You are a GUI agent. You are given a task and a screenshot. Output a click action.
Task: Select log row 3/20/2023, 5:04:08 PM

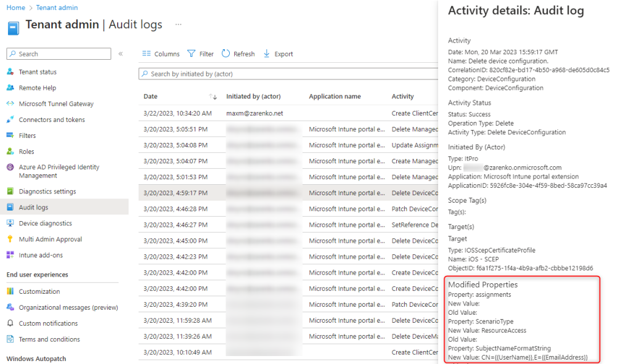tap(288, 145)
